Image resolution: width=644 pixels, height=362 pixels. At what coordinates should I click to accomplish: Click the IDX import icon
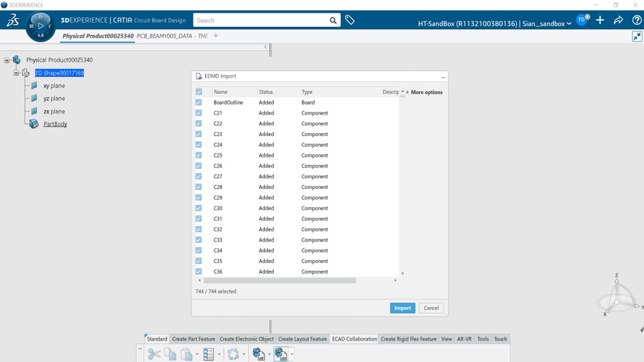[280, 354]
